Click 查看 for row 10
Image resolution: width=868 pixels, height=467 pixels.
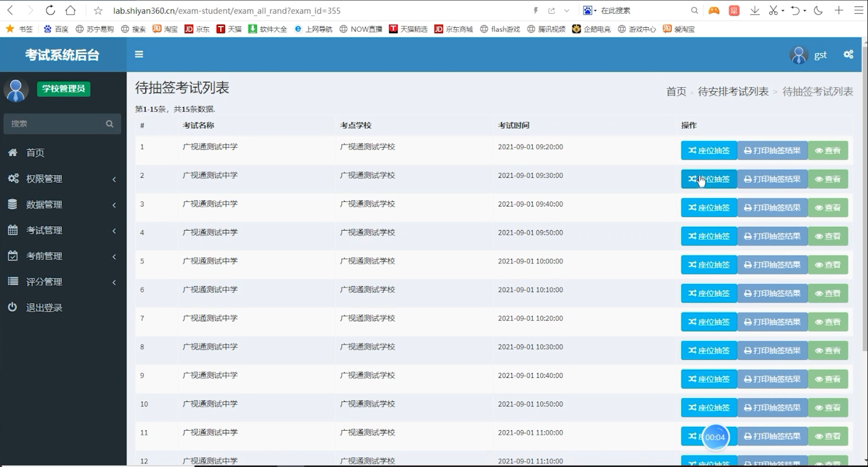pos(828,408)
